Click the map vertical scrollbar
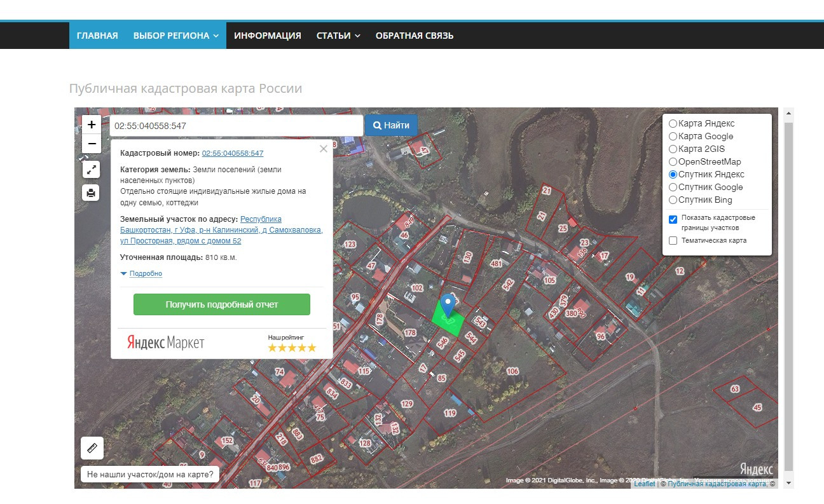Screen dimensions: 824x504 [x=789, y=296]
